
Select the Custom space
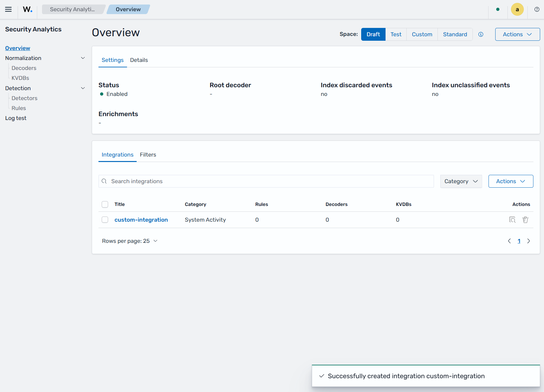tap(422, 34)
